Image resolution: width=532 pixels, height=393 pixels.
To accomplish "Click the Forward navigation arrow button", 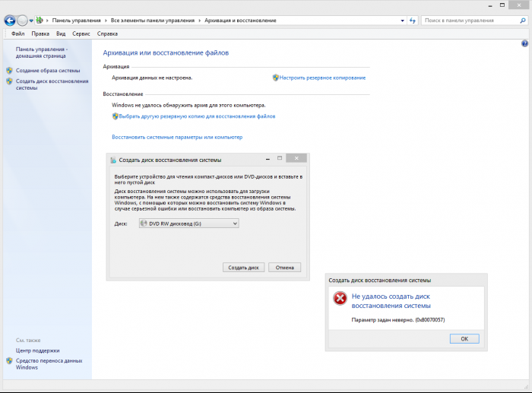I will [24, 21].
